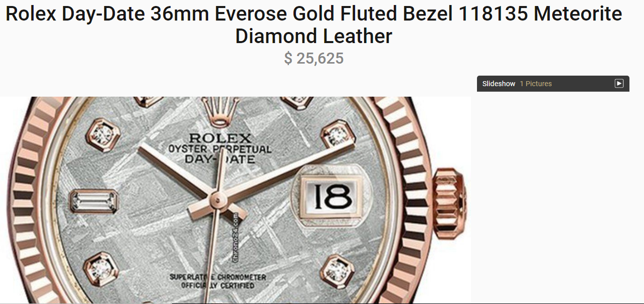Image resolution: width=644 pixels, height=304 pixels.
Task: Click the fluted bezel on the left edge
Action: coord(23,200)
